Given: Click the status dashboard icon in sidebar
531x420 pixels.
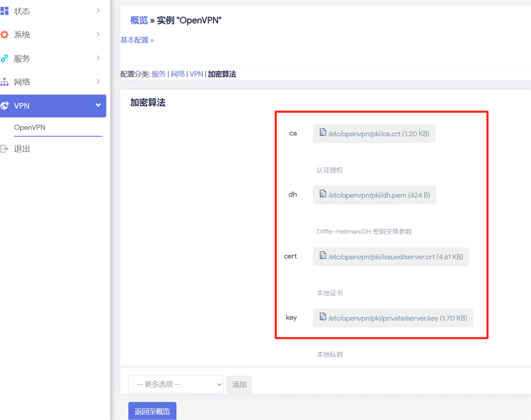Looking at the screenshot, I should point(4,11).
